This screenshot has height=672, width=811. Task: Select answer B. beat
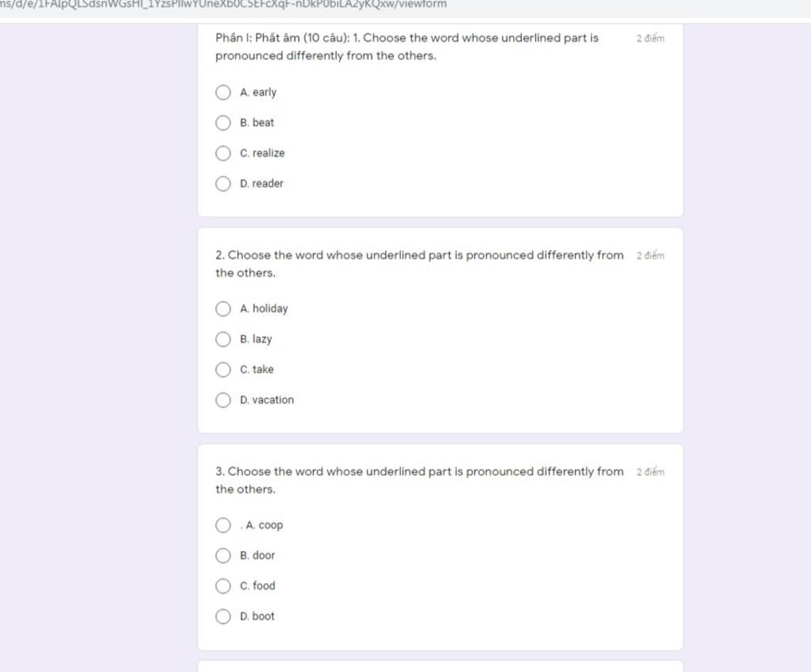coord(223,123)
